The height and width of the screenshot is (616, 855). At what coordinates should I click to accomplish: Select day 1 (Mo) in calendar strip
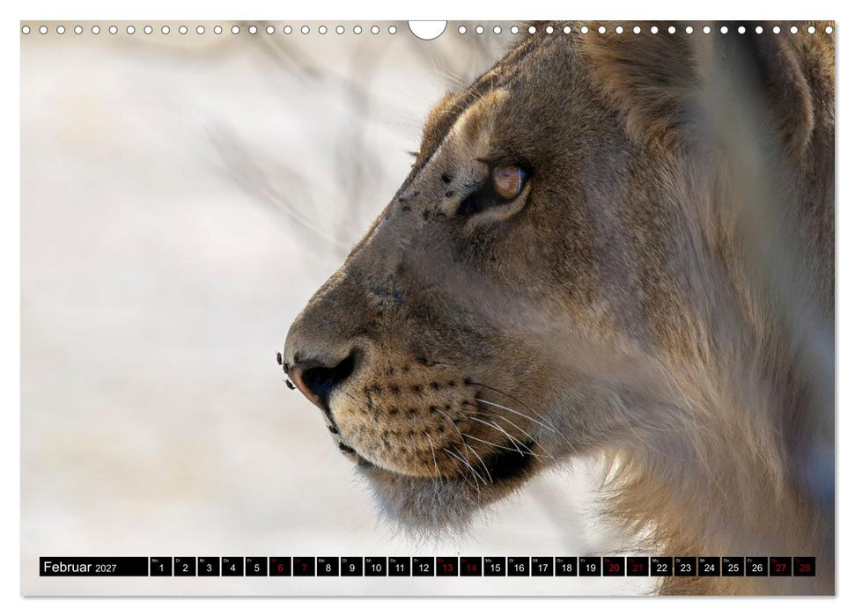click(161, 567)
